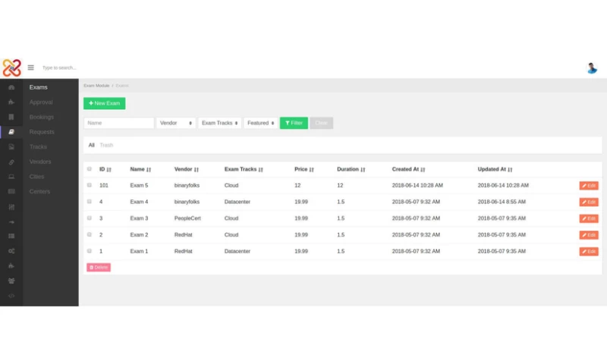Open the list sidebar icon
Screen dimensions: 607x364
pos(11,236)
